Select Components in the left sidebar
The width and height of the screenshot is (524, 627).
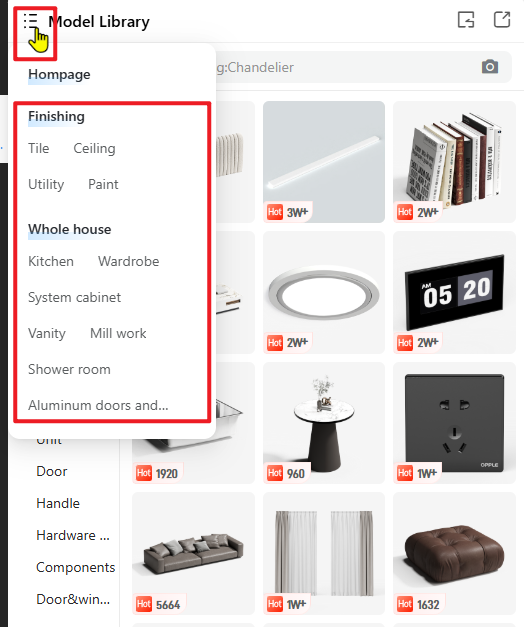76,567
